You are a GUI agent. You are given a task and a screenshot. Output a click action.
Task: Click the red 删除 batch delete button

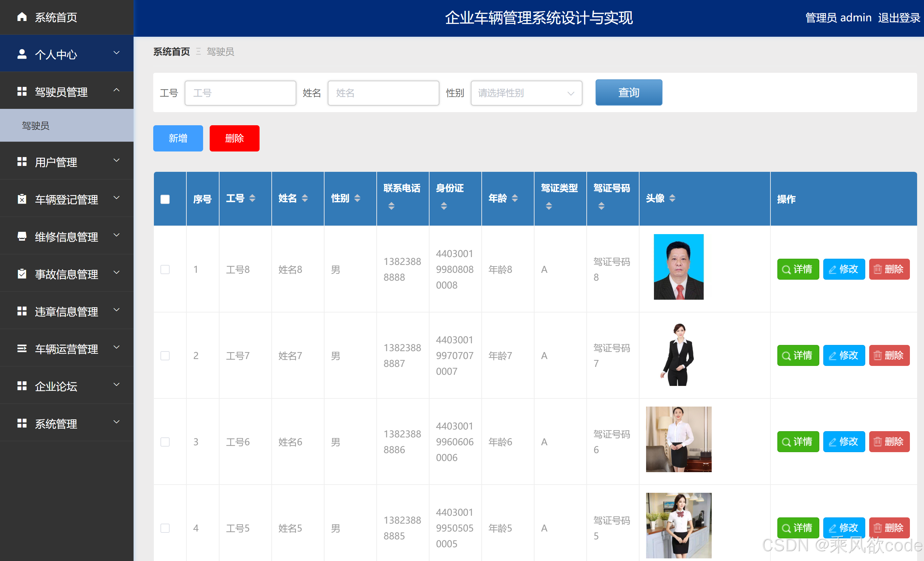(234, 138)
